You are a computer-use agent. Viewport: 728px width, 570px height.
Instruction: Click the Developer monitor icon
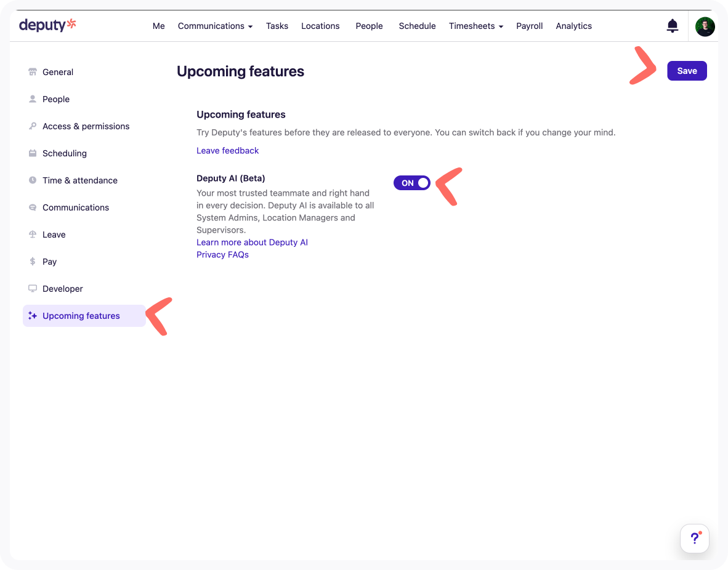33,289
